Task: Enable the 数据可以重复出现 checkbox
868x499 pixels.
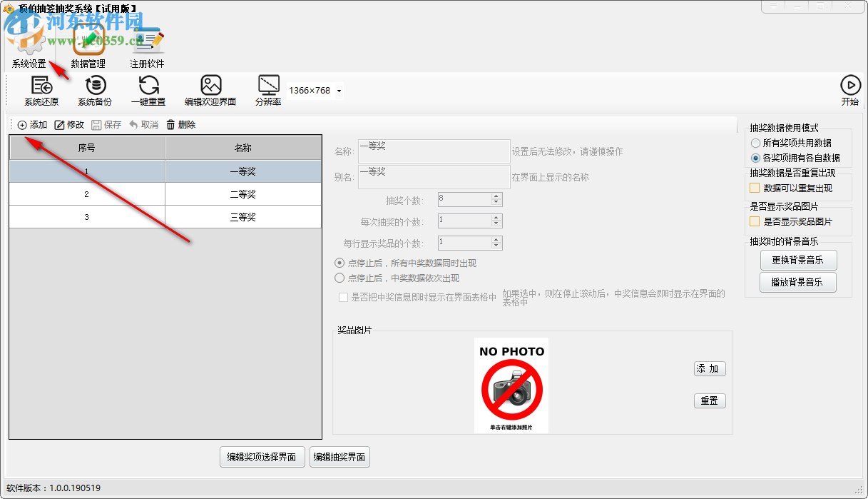Action: (x=754, y=187)
